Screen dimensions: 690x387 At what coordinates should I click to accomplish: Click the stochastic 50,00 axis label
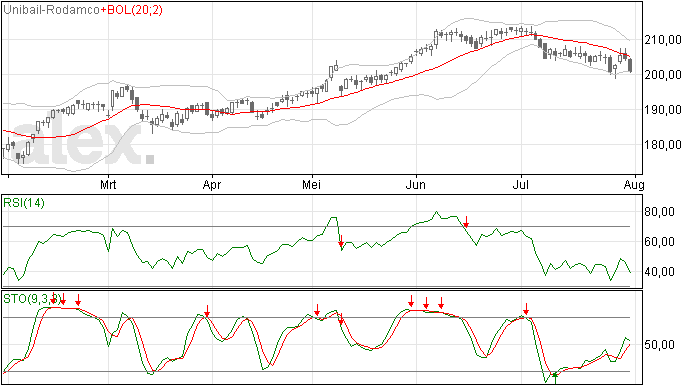tap(659, 345)
